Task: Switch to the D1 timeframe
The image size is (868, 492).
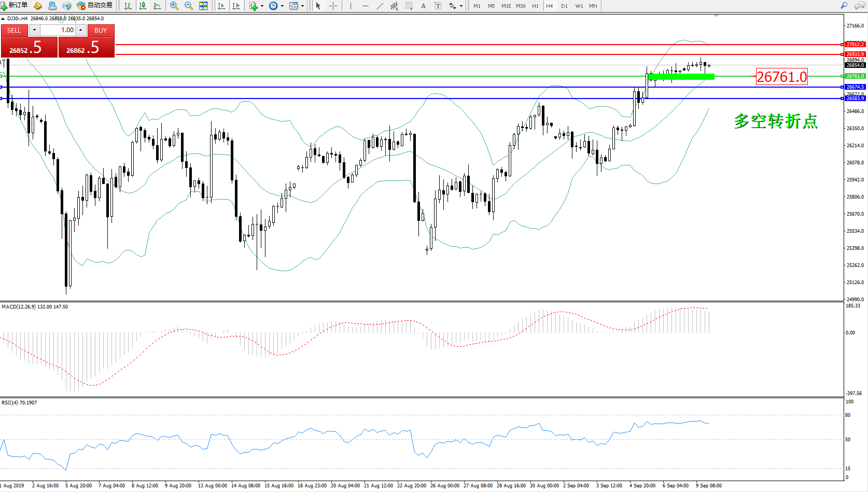Action: click(x=564, y=6)
